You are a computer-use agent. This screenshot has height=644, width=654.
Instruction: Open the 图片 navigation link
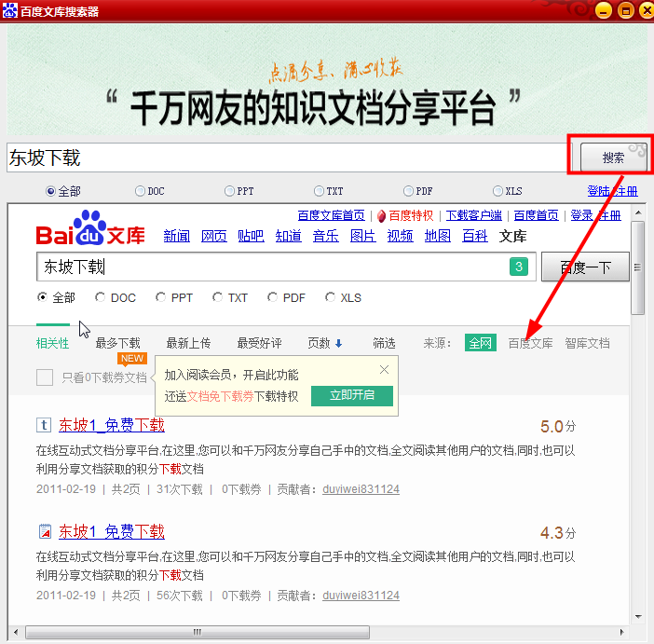[363, 236]
